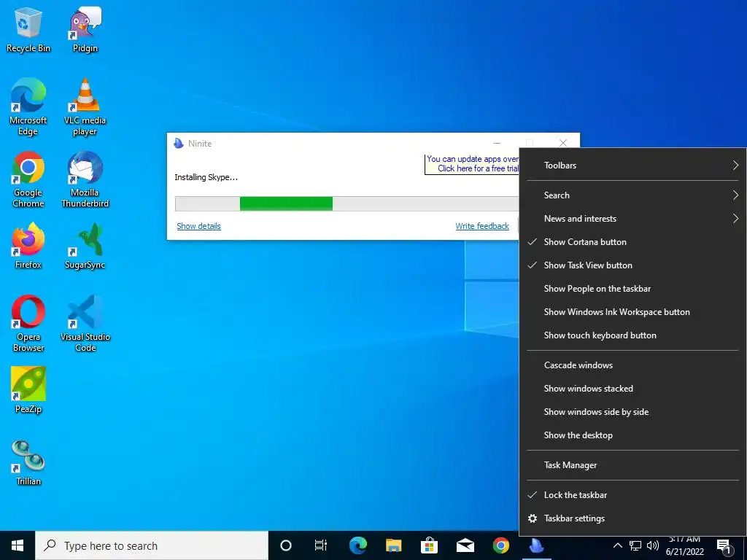
Task: Expand News and interests submenu
Action: (632, 219)
